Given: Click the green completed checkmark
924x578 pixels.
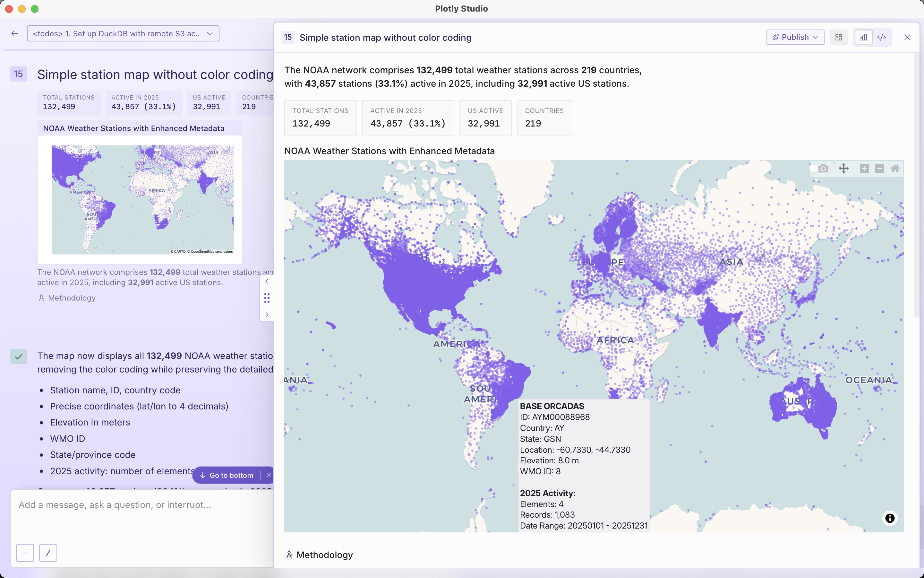Looking at the screenshot, I should click(19, 356).
